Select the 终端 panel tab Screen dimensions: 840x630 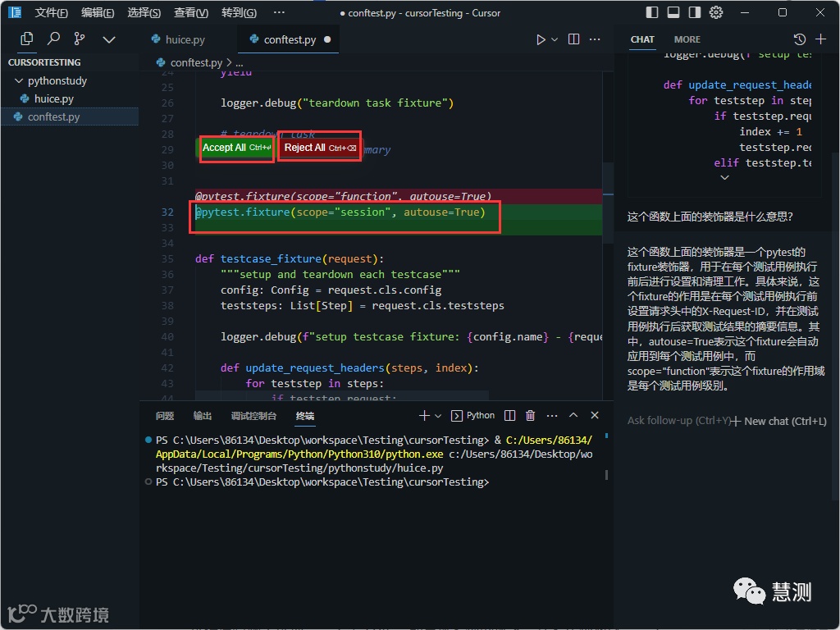click(305, 416)
